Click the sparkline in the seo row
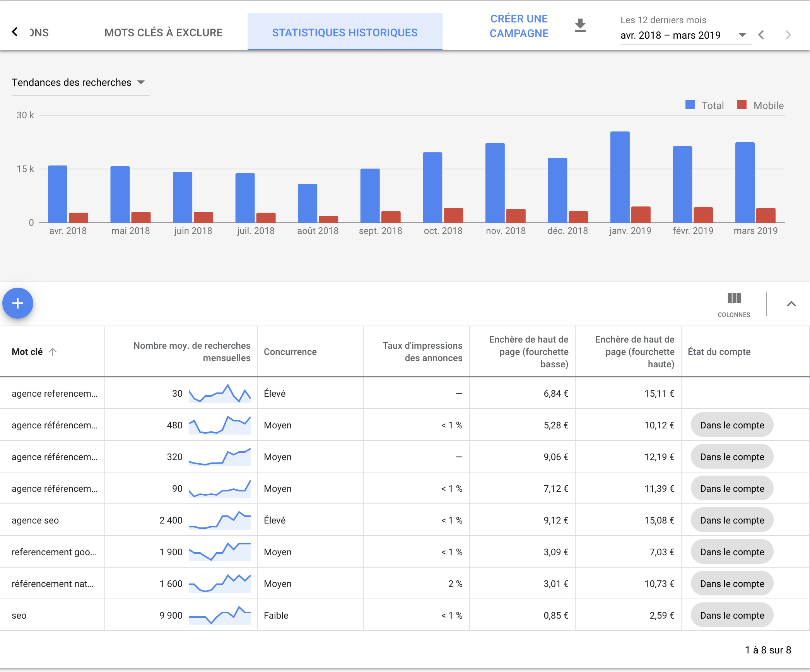 click(220, 615)
